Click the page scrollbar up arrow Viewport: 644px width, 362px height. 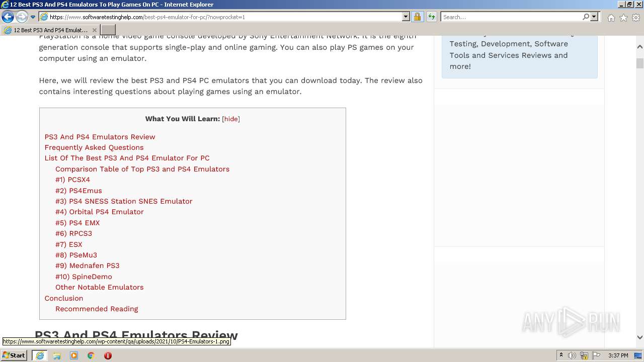(639, 47)
